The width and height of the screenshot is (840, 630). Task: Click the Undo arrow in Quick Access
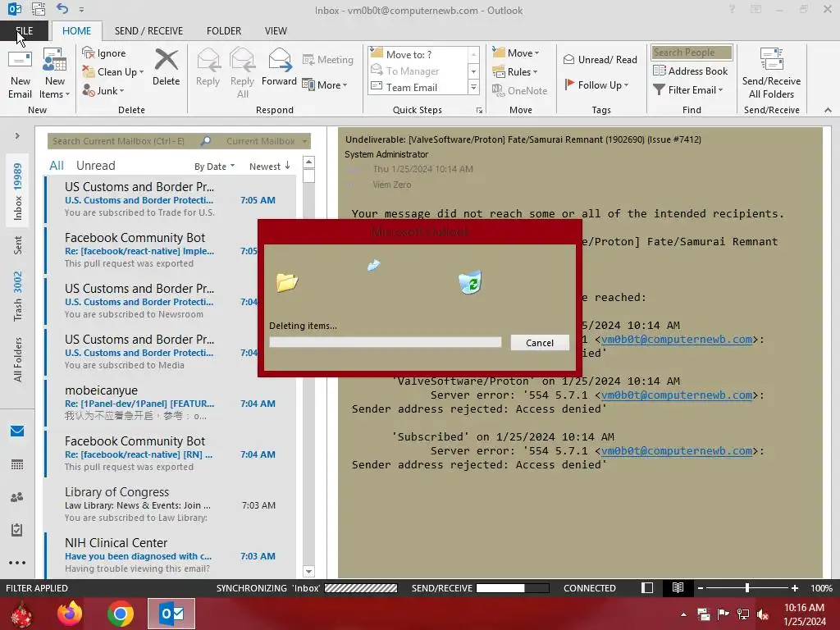point(62,9)
